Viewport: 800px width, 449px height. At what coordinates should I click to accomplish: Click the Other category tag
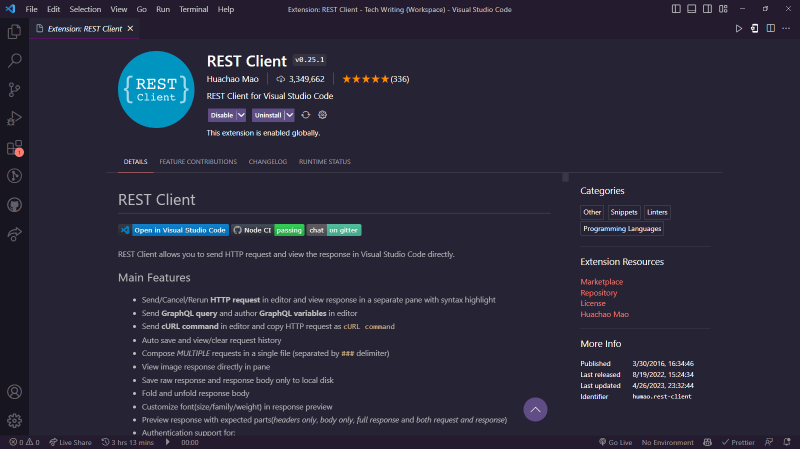pyautogui.click(x=592, y=212)
